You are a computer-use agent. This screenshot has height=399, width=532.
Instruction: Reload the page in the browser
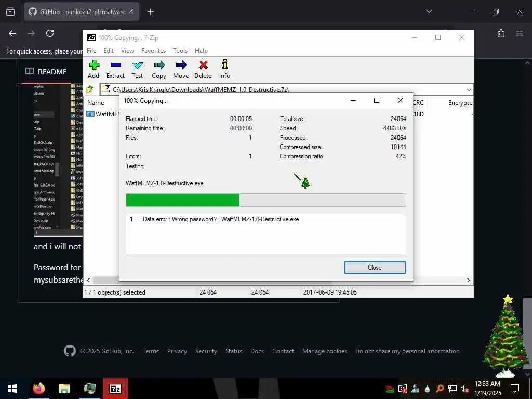(50, 33)
